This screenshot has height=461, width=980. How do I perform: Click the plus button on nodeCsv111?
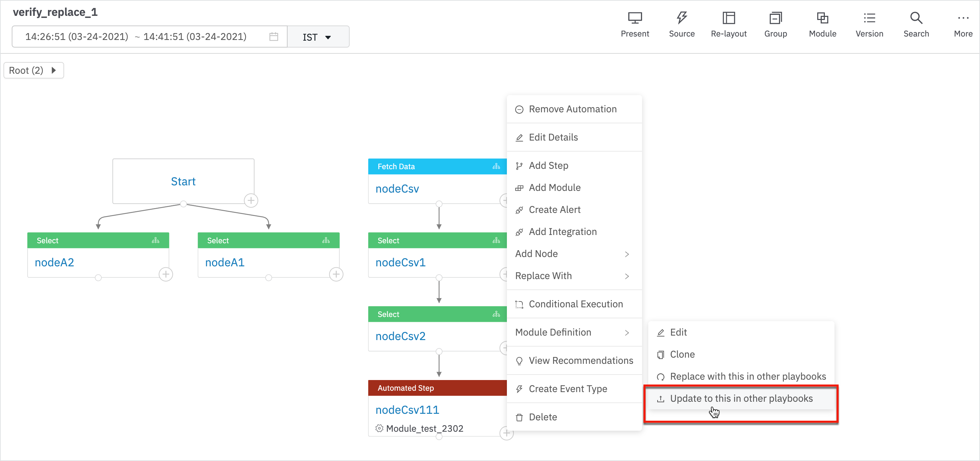click(x=506, y=433)
